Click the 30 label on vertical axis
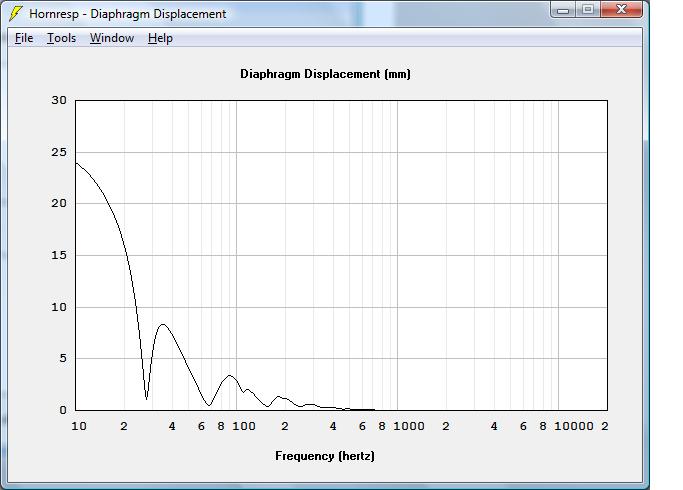This screenshot has width=683, height=490. tap(59, 100)
